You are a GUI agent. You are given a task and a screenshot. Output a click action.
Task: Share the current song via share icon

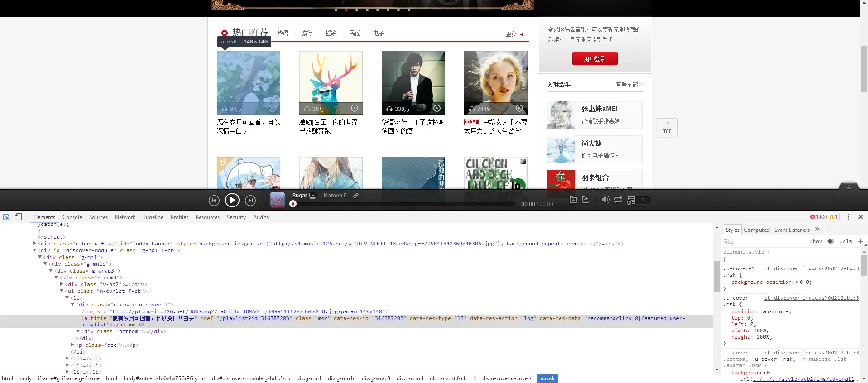(585, 200)
